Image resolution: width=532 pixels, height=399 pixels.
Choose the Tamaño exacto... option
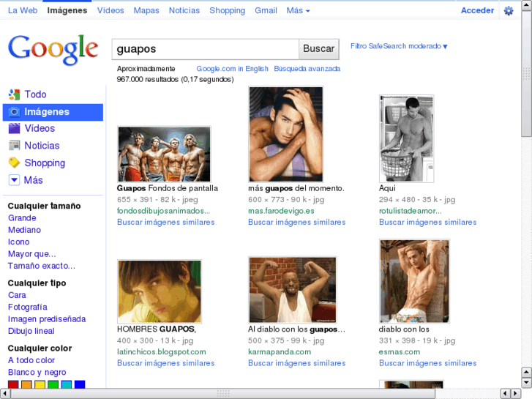coord(42,266)
